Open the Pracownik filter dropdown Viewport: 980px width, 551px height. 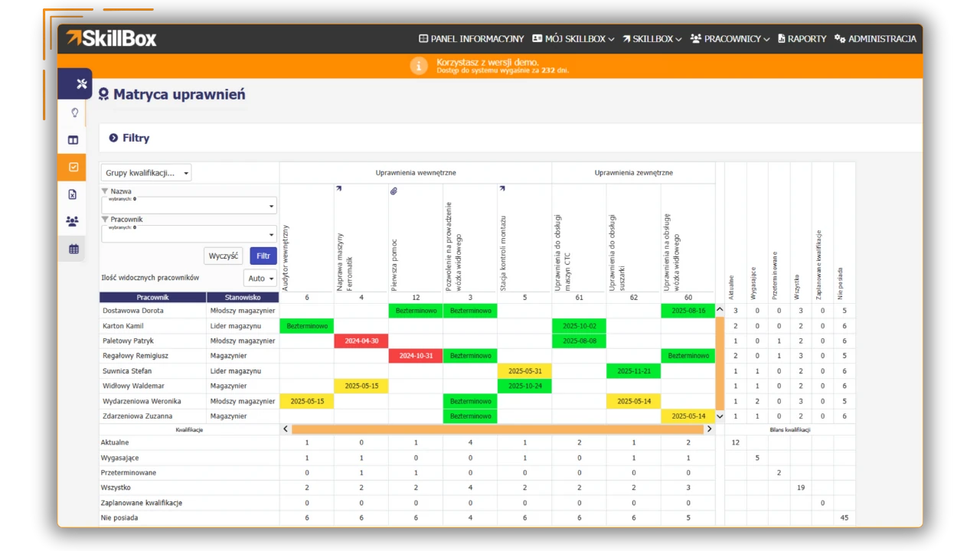[189, 234]
